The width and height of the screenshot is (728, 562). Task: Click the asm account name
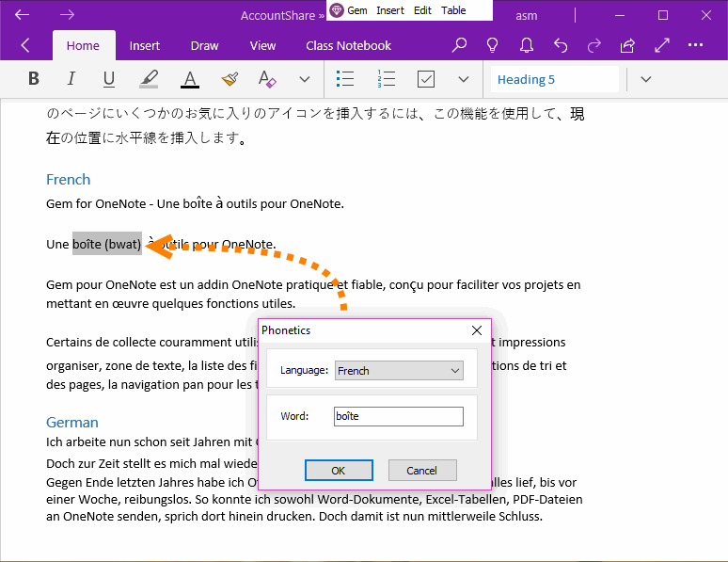(526, 16)
